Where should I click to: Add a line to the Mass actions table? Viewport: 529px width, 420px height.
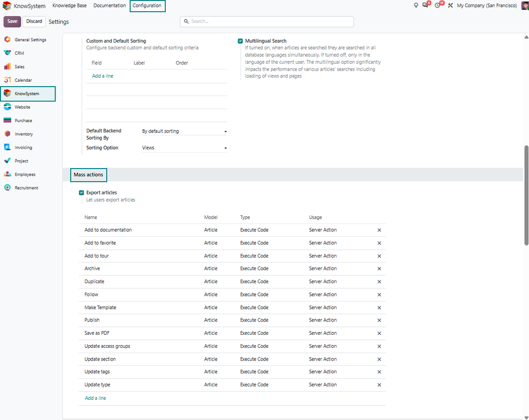(x=96, y=398)
